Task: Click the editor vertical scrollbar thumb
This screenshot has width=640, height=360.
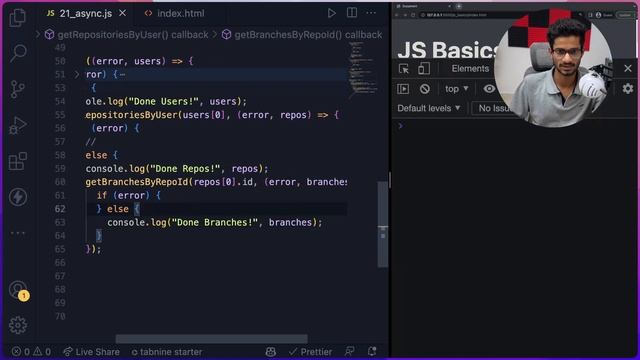Action: pos(383,224)
